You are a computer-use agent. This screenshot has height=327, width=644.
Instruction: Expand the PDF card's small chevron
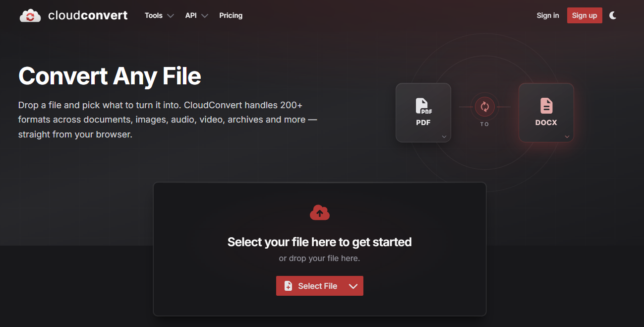pos(444,136)
